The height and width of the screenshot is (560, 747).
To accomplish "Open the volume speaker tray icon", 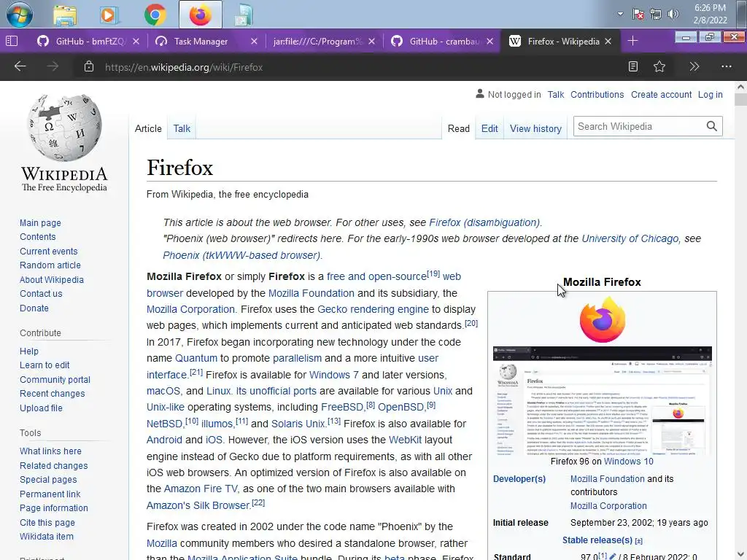I will (673, 15).
